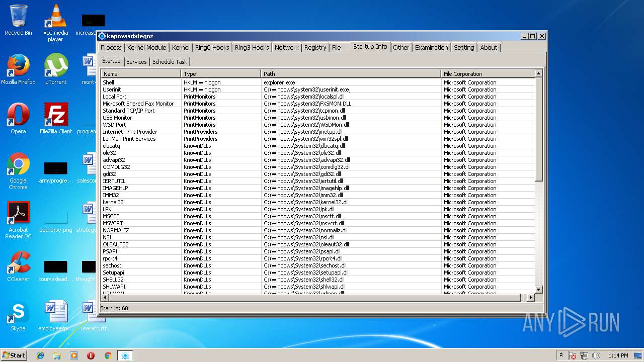
Task: Click vertical scrollbar down arrow
Action: tap(538, 290)
